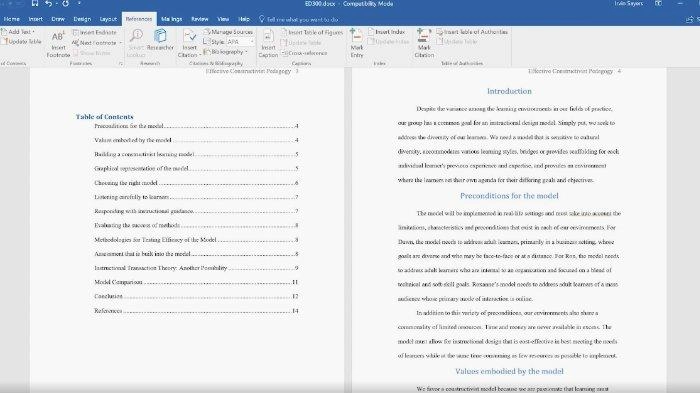Click 'Model Comparison' TOC entry
The height and width of the screenshot is (393, 700).
point(196,282)
